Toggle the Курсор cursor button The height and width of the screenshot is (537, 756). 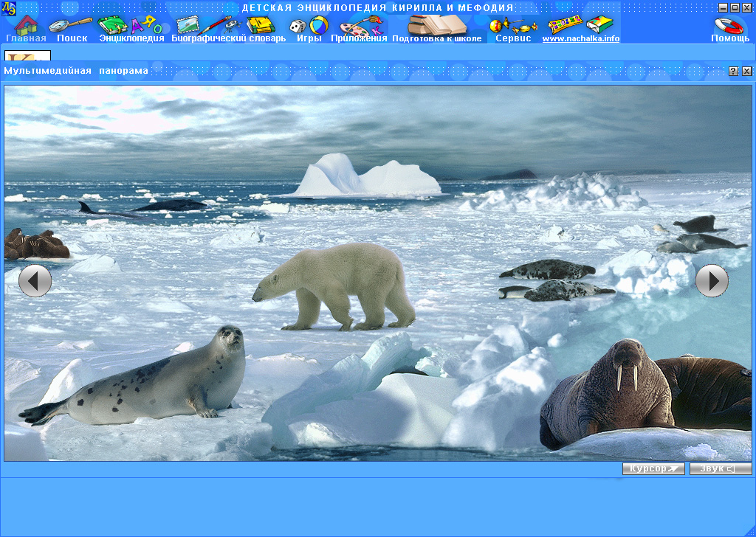pyautogui.click(x=653, y=469)
